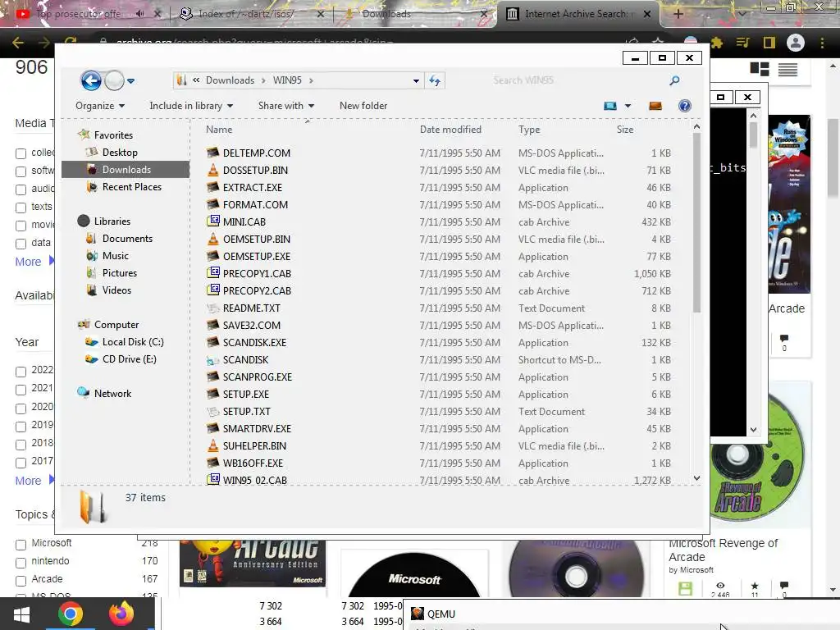Click Downloads in the breadcrumb path
Screen dimensions: 840x630
point(230,80)
